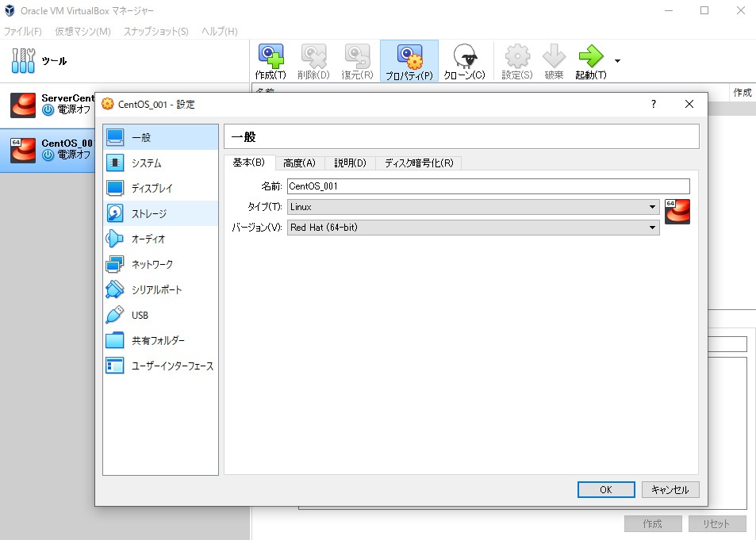Click the 作成 column header in snapshot list
This screenshot has width=756, height=540.
pos(743,92)
